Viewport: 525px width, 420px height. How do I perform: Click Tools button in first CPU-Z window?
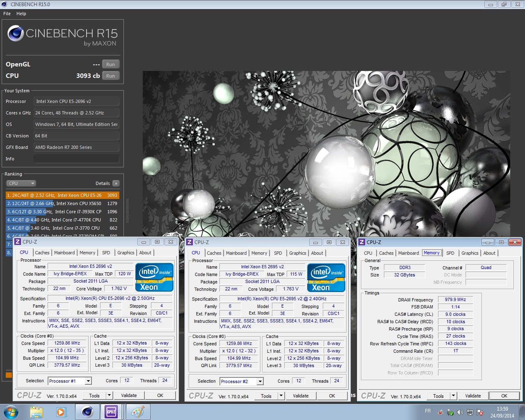pos(94,395)
